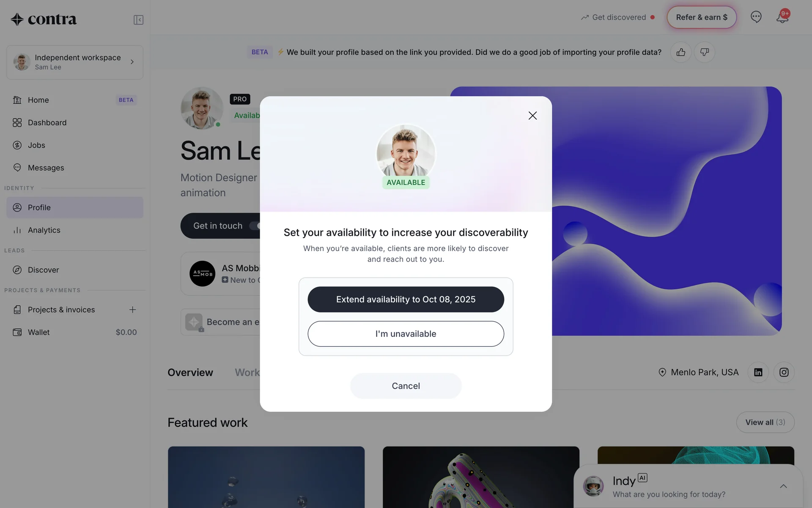The width and height of the screenshot is (812, 508).
Task: Add a new project with plus icon
Action: pos(132,309)
